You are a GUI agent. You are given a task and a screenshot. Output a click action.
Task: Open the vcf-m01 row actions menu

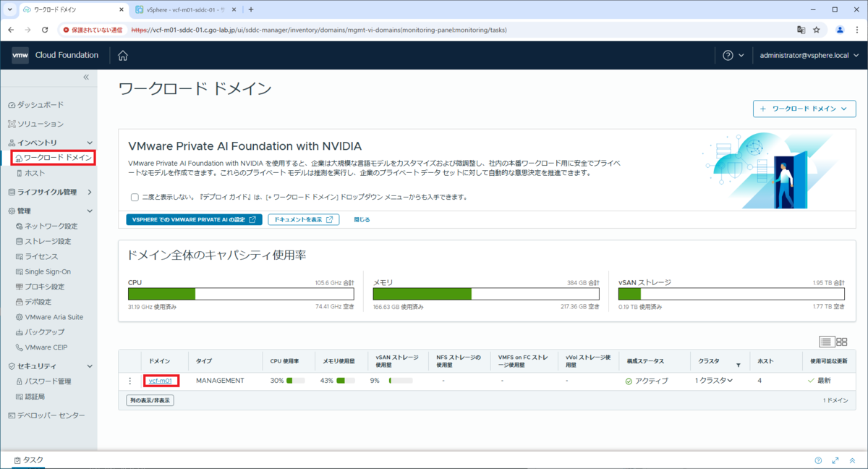click(x=130, y=381)
